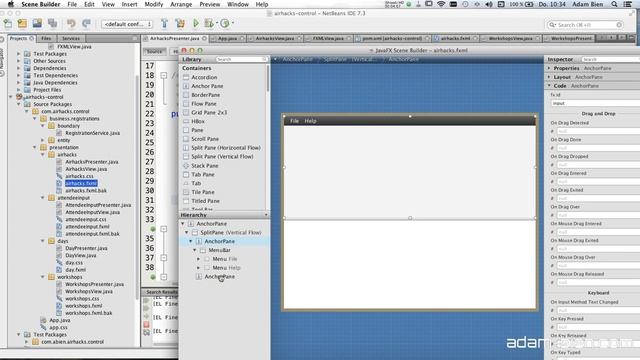Open the Preview menu
This screenshot has height=360, width=640.
coord(210,4)
